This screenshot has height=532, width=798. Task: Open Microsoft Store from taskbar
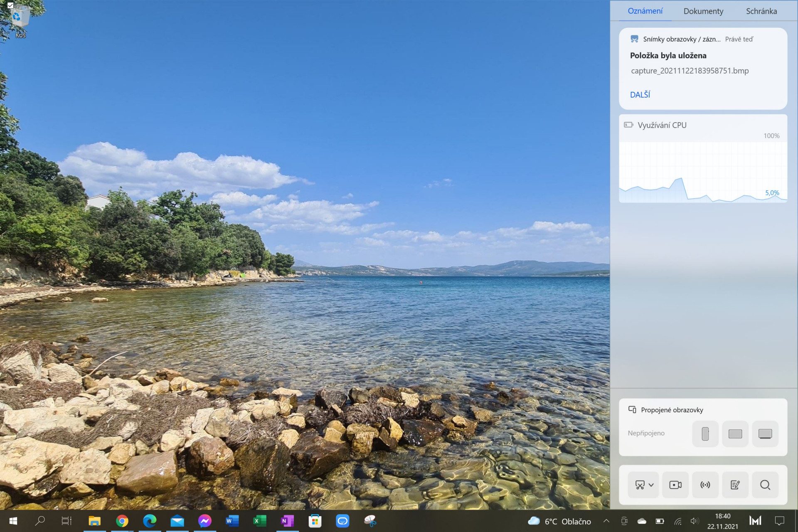[x=315, y=521]
